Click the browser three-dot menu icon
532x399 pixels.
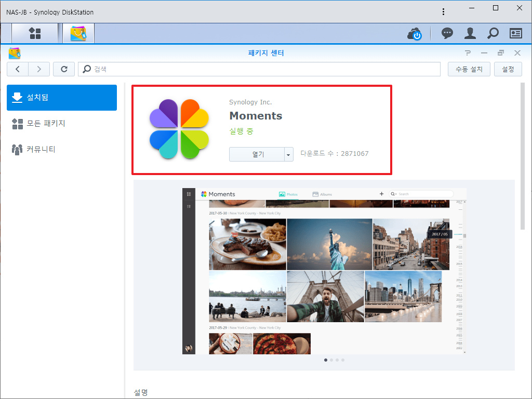[x=443, y=12]
